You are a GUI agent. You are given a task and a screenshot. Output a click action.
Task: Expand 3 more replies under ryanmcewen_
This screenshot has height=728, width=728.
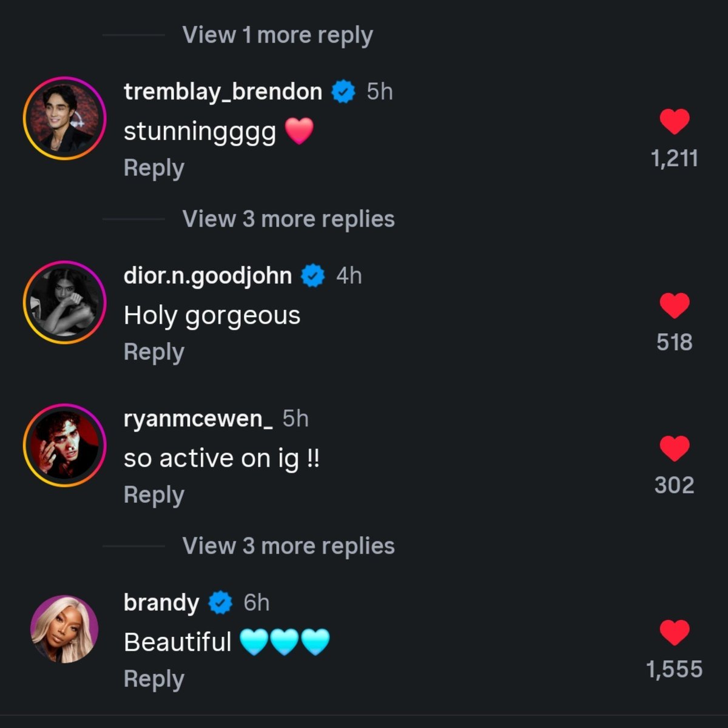(x=288, y=546)
